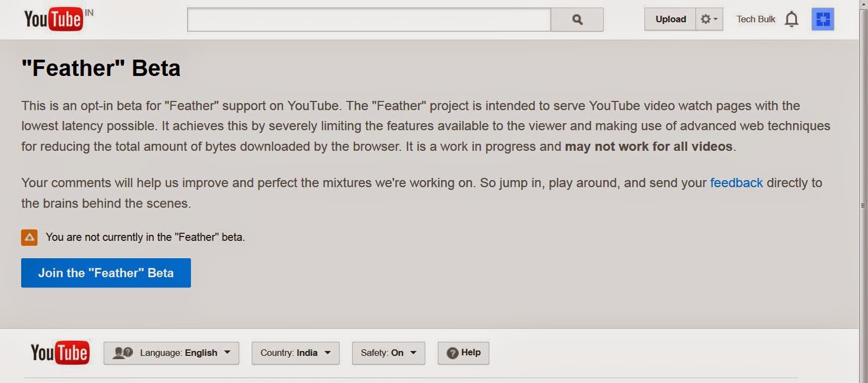Viewport: 868px width, 383px height.
Task: Show notifications with the bell icon
Action: tap(792, 19)
